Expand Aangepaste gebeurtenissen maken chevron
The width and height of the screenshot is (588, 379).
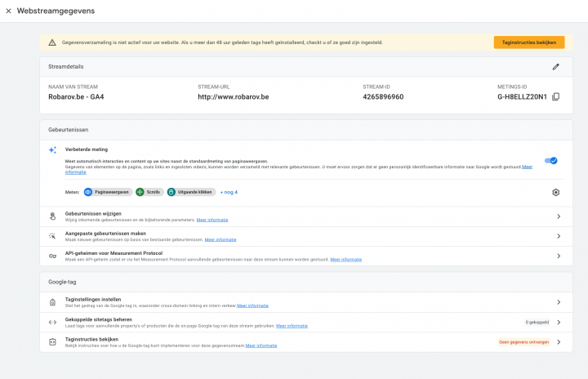(559, 236)
